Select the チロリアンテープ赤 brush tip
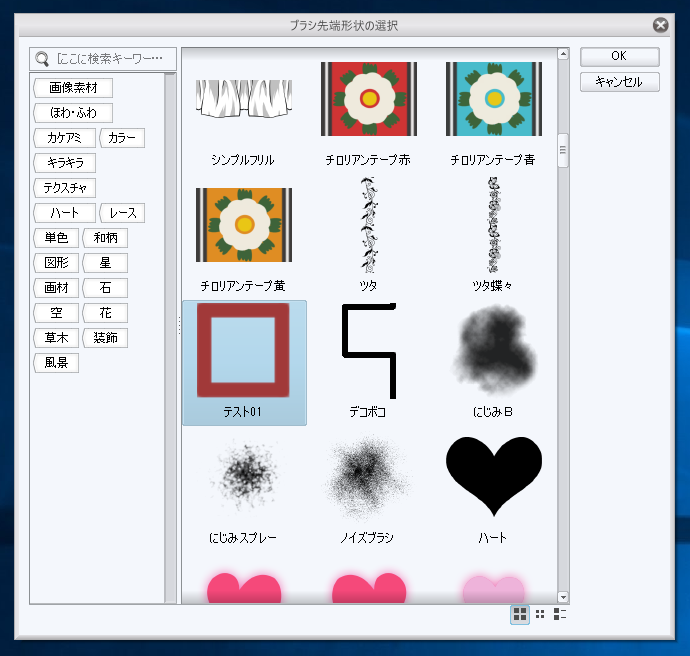This screenshot has width=690, height=656. (369, 99)
